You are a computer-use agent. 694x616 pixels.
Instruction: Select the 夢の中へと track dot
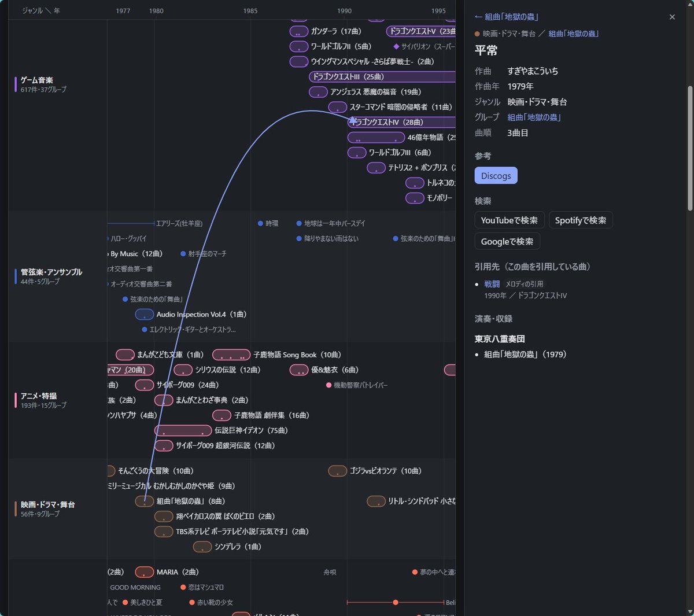pos(415,572)
